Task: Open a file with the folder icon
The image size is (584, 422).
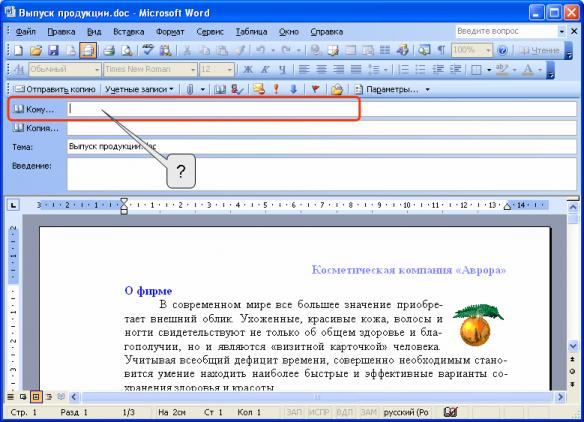Action: (36, 50)
